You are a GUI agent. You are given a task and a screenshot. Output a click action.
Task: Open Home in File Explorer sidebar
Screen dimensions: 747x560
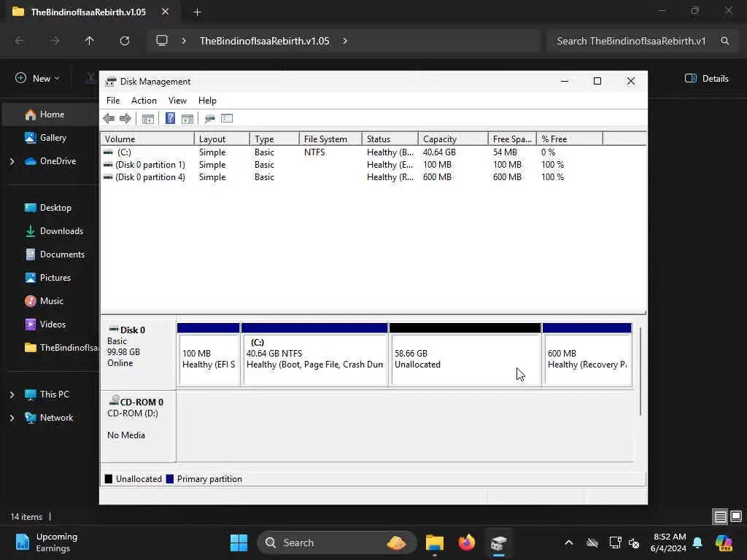pos(52,114)
